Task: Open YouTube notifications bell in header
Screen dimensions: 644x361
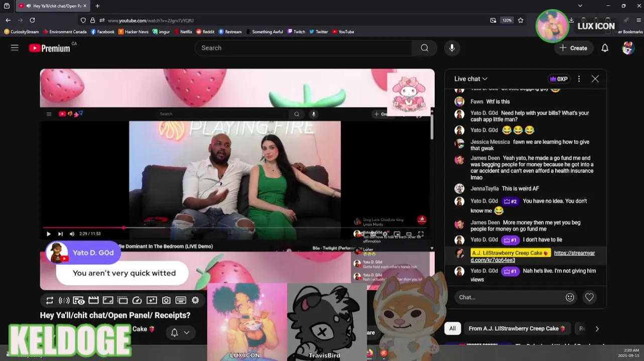Action: point(605,48)
